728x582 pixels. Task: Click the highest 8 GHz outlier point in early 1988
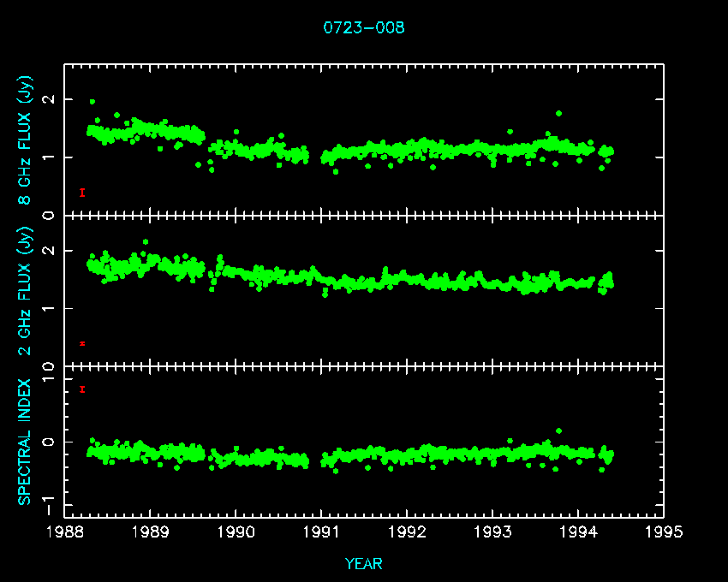point(92,102)
